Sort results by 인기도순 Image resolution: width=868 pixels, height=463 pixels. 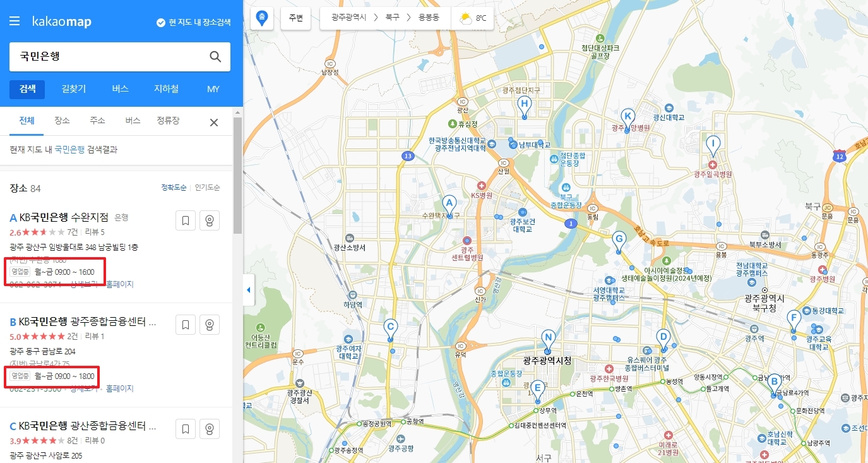tap(208, 188)
